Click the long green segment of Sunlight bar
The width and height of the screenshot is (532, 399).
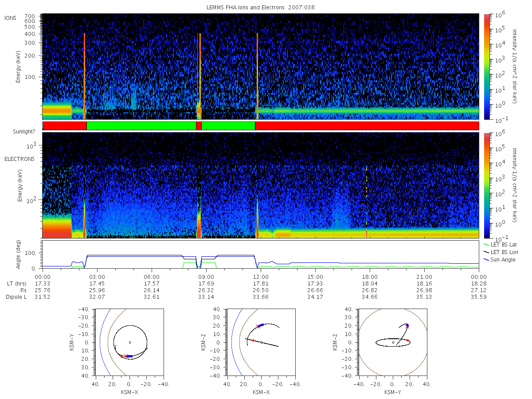point(141,126)
